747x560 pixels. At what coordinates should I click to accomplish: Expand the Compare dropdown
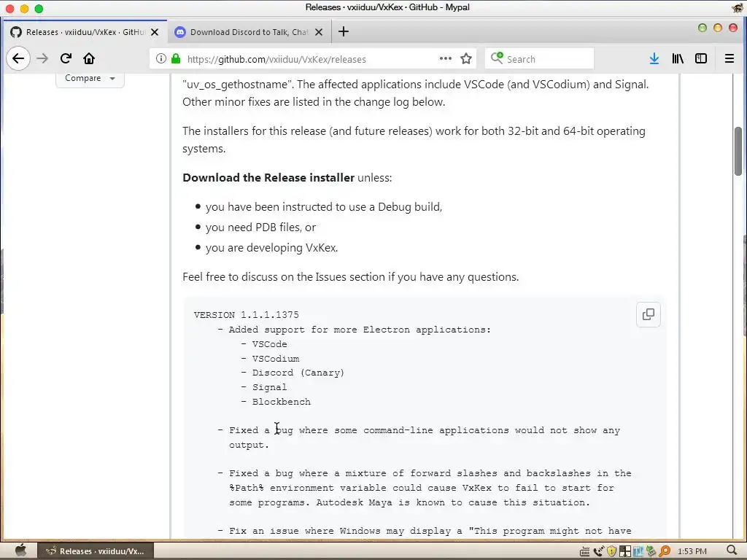(90, 78)
